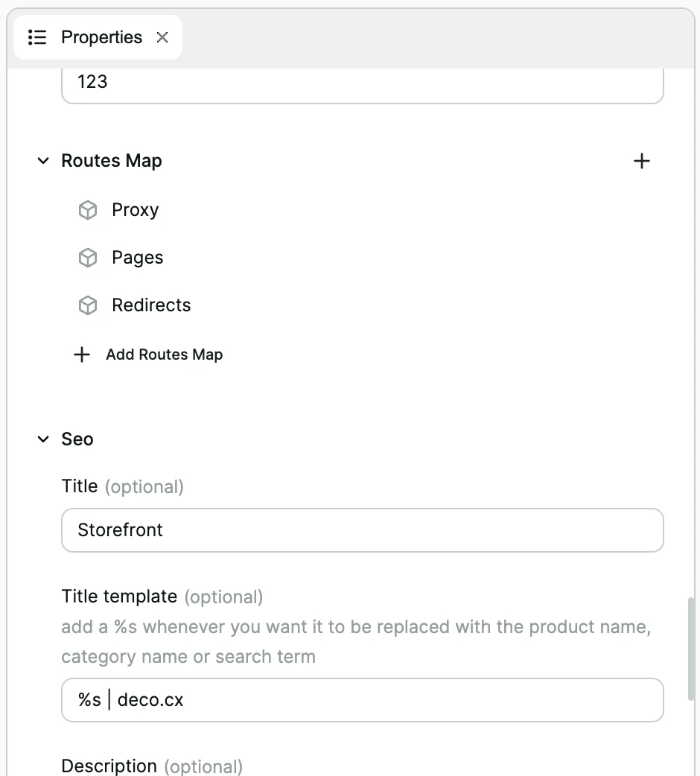Click the plus sign in Add Routes Map

coord(82,354)
